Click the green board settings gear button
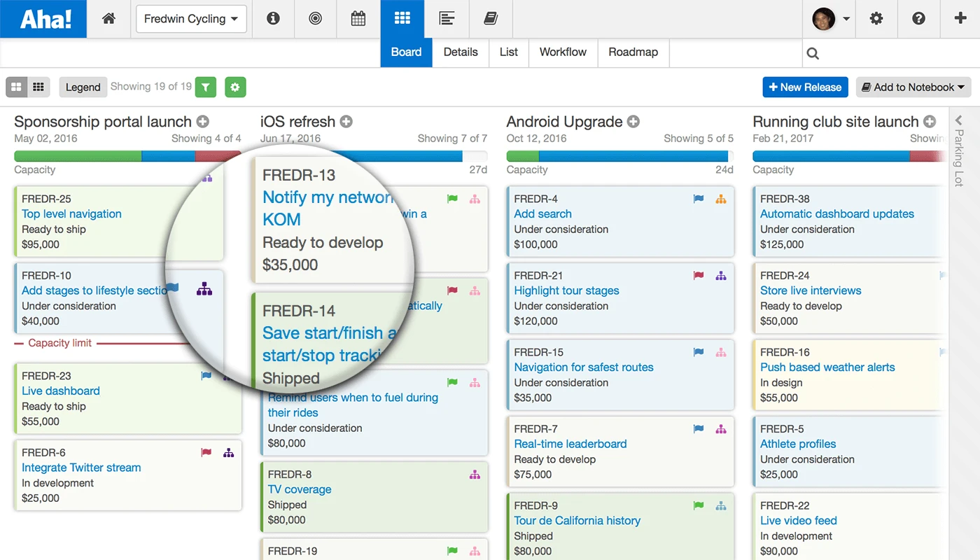 click(235, 87)
